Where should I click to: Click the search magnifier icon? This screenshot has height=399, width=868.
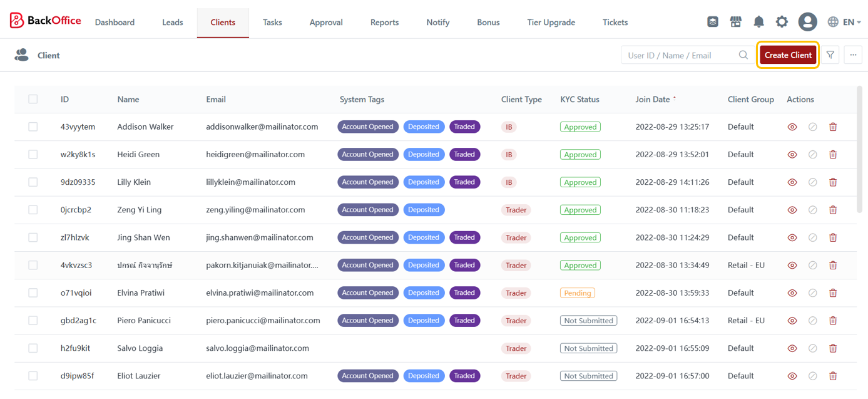tap(743, 55)
